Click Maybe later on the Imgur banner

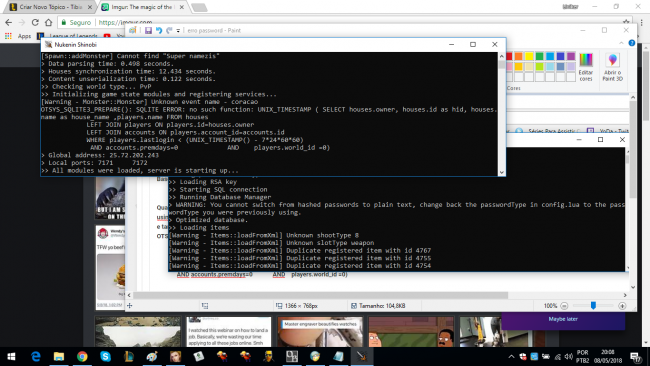[x=563, y=319]
